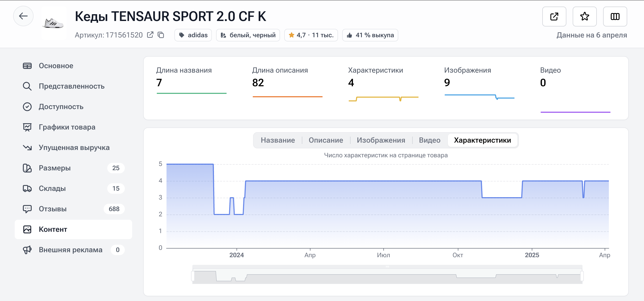Switch chart to Название tab

click(278, 140)
